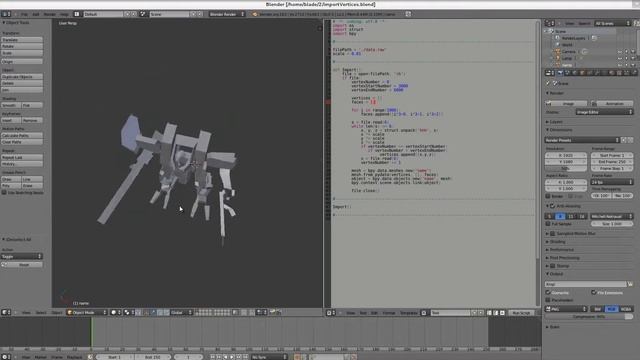Click the Camera object icon in outliner
The height and width of the screenshot is (360, 640).
558,52
